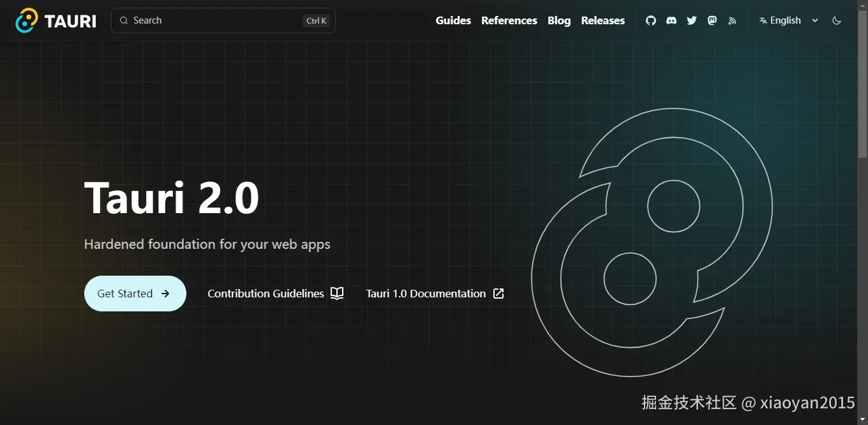
Task: Click the Ctrl K shortcut badge
Action: pos(317,20)
